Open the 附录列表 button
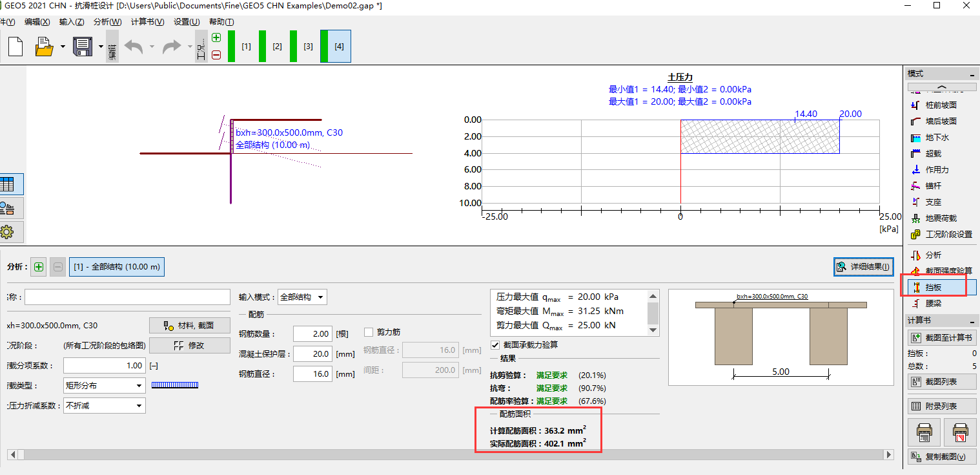980x475 pixels. coord(943,406)
